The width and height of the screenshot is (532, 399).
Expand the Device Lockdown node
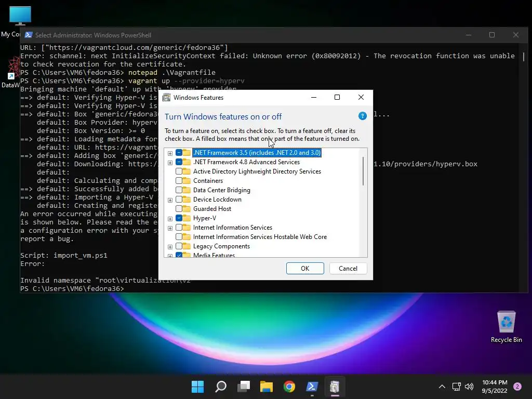point(170,200)
